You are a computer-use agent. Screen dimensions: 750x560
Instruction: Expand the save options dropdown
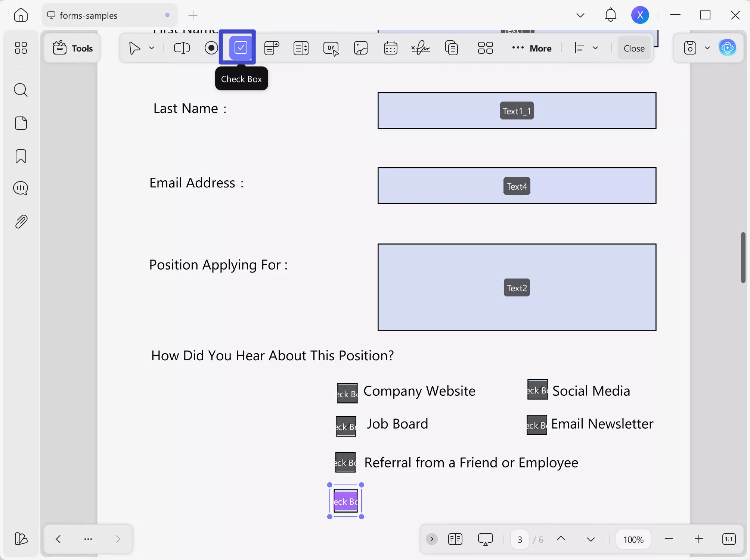(707, 48)
